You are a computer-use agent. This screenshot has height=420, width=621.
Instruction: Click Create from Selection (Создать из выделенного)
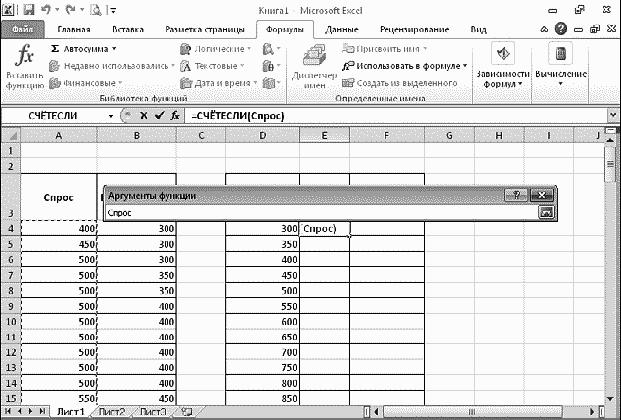(x=399, y=83)
